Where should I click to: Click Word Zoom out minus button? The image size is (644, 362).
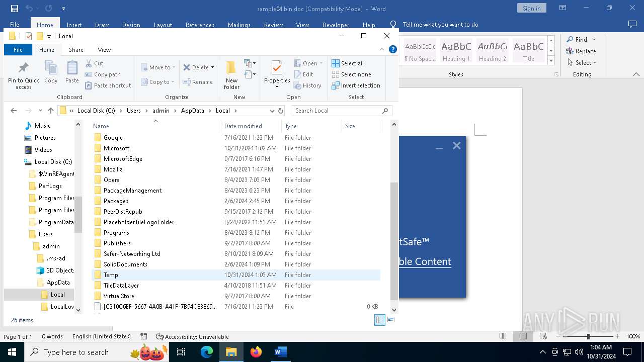click(558, 336)
